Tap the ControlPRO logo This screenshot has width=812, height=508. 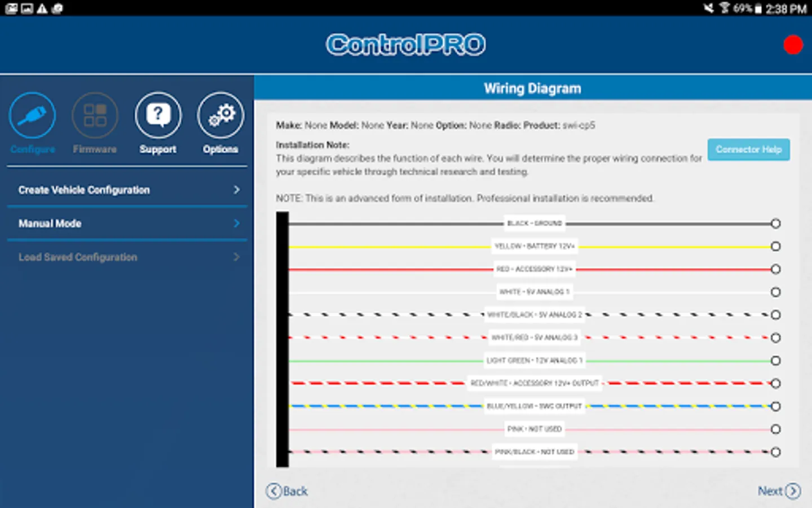click(405, 45)
